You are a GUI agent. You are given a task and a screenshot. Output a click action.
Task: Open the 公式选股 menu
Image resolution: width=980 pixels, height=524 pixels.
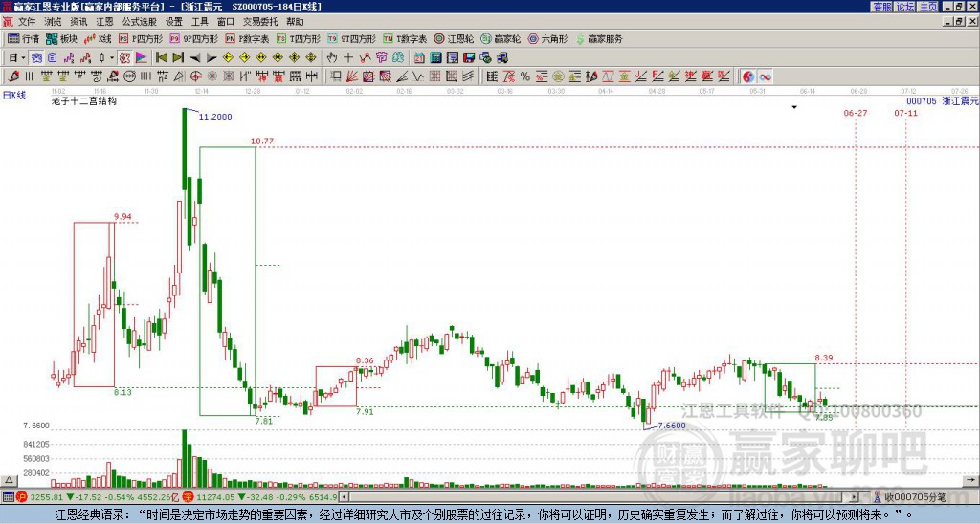[x=139, y=21]
